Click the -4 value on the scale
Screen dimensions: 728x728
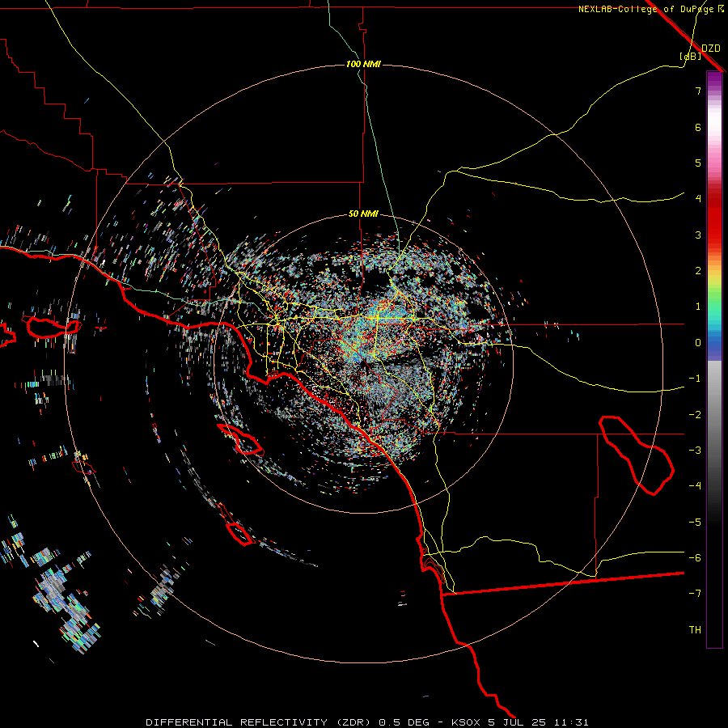tap(695, 486)
